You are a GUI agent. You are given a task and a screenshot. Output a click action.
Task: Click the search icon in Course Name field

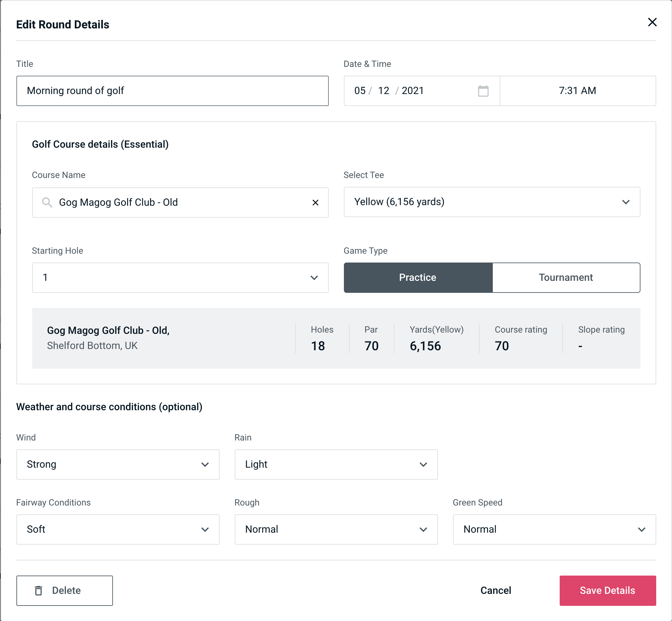point(46,203)
